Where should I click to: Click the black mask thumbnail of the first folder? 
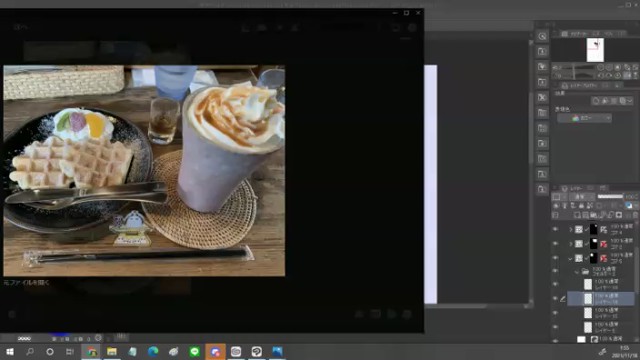(593, 229)
